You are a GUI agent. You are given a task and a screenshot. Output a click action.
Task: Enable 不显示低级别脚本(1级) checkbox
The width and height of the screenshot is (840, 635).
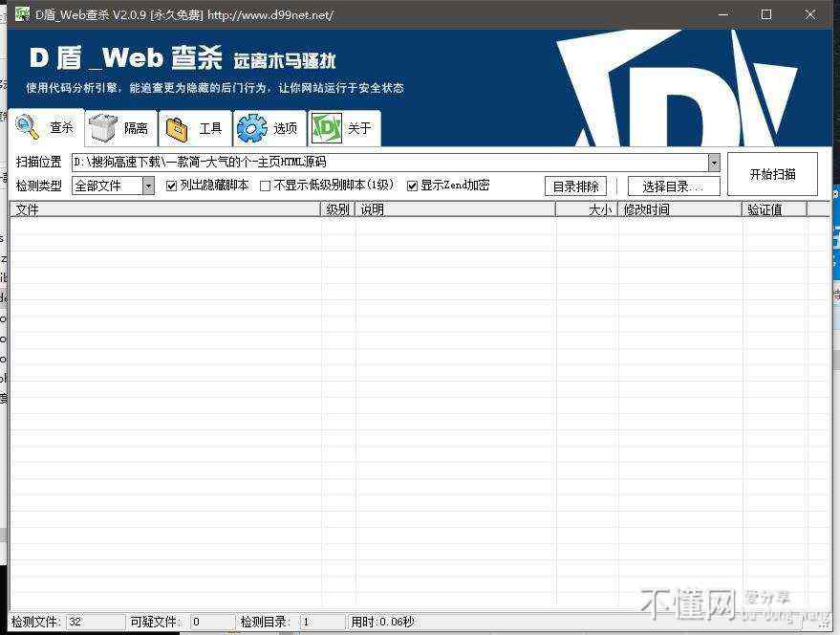click(x=265, y=186)
